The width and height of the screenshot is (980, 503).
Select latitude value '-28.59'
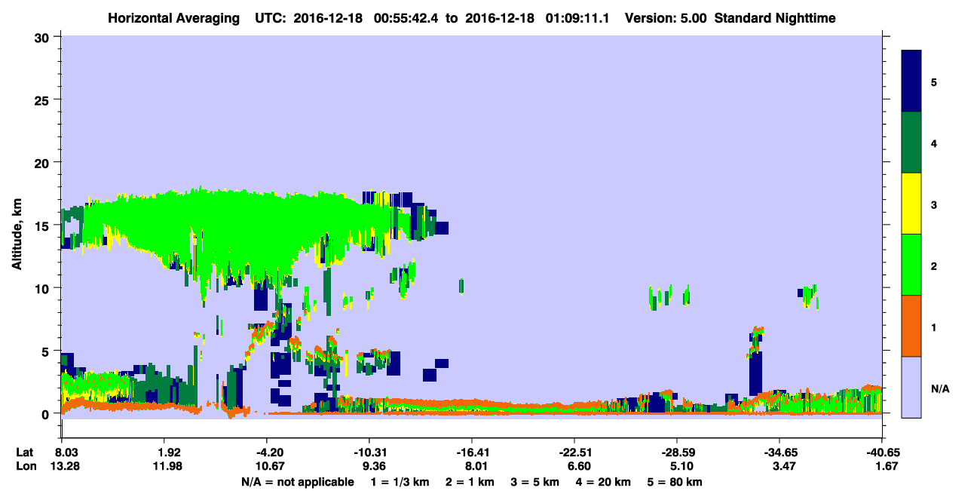[677, 452]
